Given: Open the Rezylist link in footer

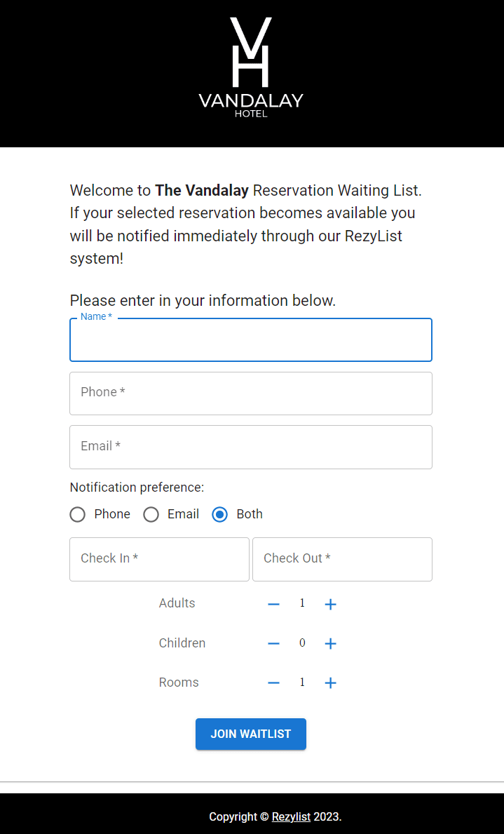Looking at the screenshot, I should [291, 816].
